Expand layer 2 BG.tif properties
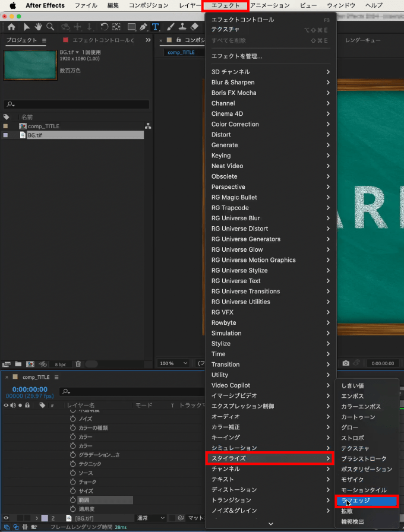This screenshot has height=532, width=404. [37, 518]
